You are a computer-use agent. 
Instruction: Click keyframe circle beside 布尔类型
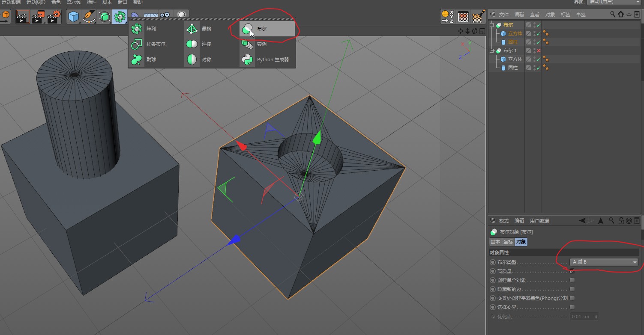(x=492, y=262)
